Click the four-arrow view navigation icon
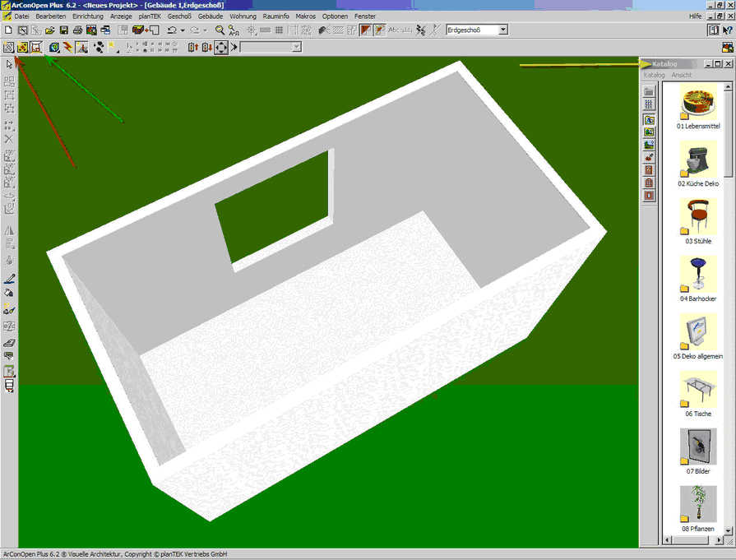Viewport: 736px width, 560px height. coord(221,48)
